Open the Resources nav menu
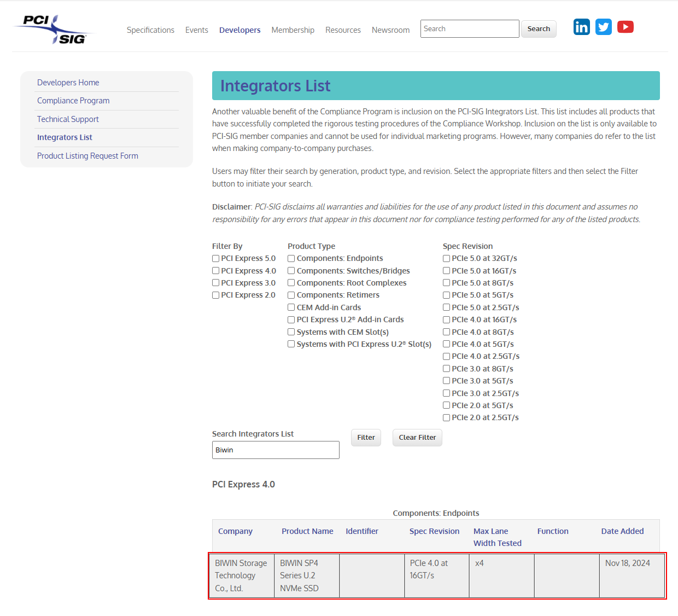Image resolution: width=678 pixels, height=616 pixels. pos(343,30)
